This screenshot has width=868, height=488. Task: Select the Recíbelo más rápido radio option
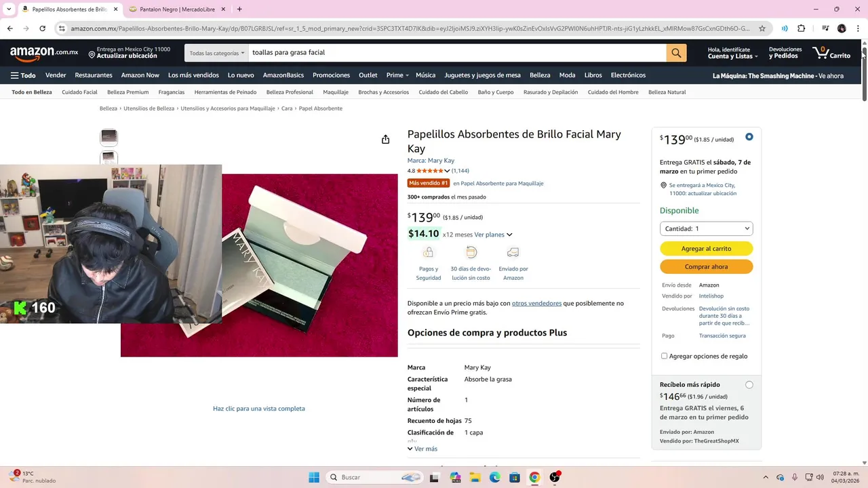(749, 385)
